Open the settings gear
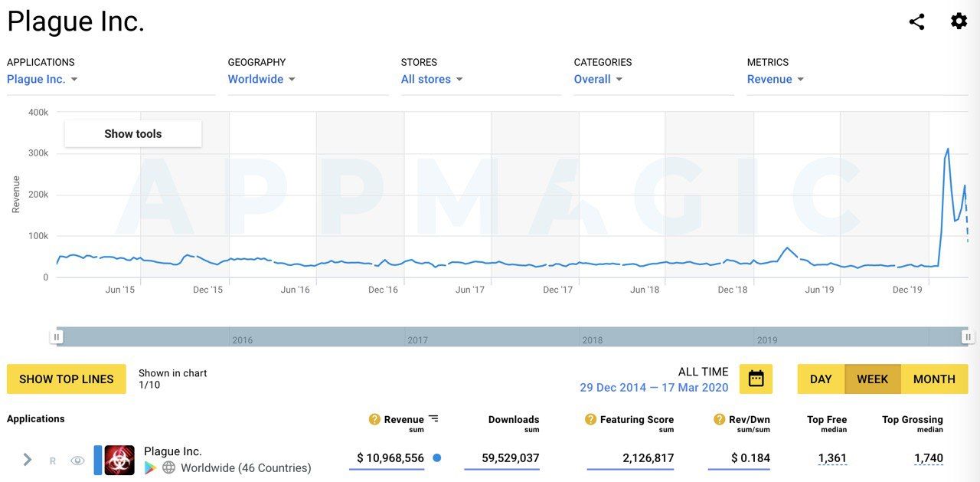Image resolution: width=980 pixels, height=482 pixels. pos(959,21)
